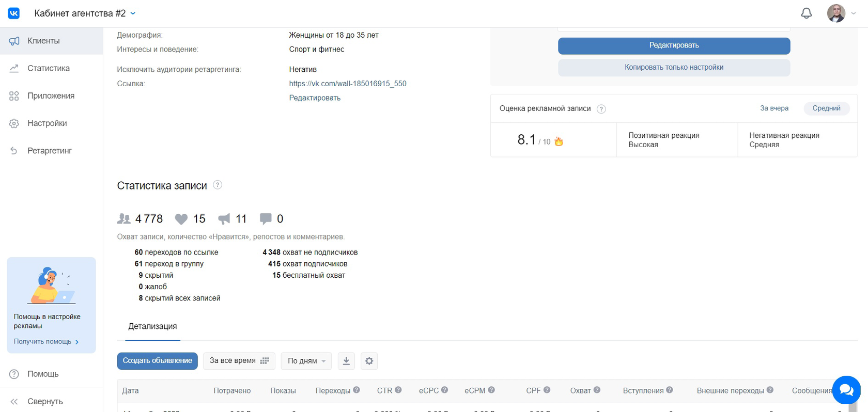Screen dimensions: 868x412
Task: Click help icon next to Оценка рекламной записи
Action: (x=601, y=109)
